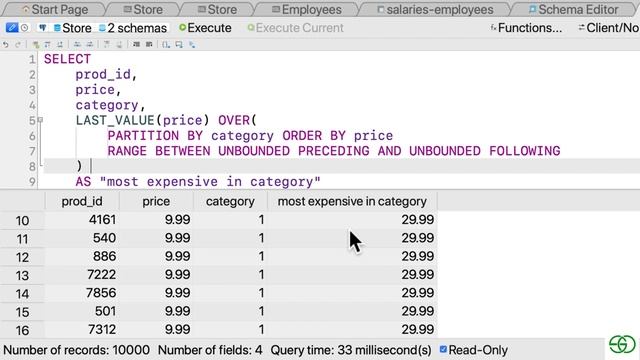640x360 pixels.
Task: Click line number 3 in the gutter
Action: pos(32,90)
